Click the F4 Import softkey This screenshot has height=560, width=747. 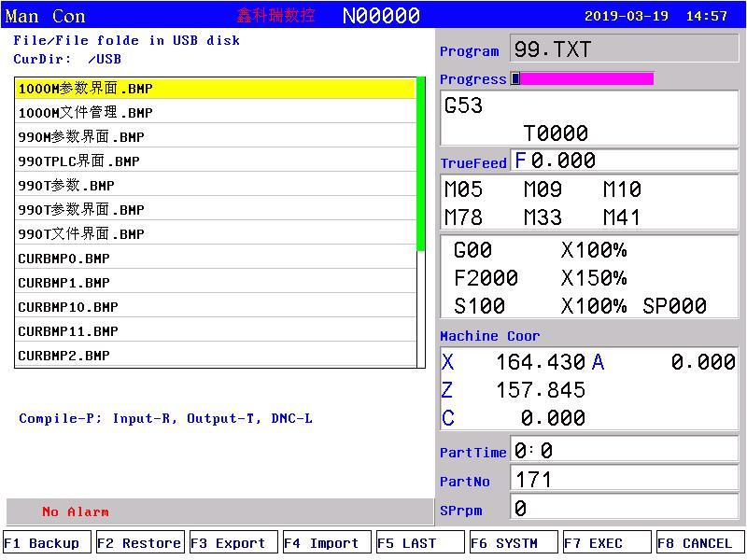pos(326,543)
